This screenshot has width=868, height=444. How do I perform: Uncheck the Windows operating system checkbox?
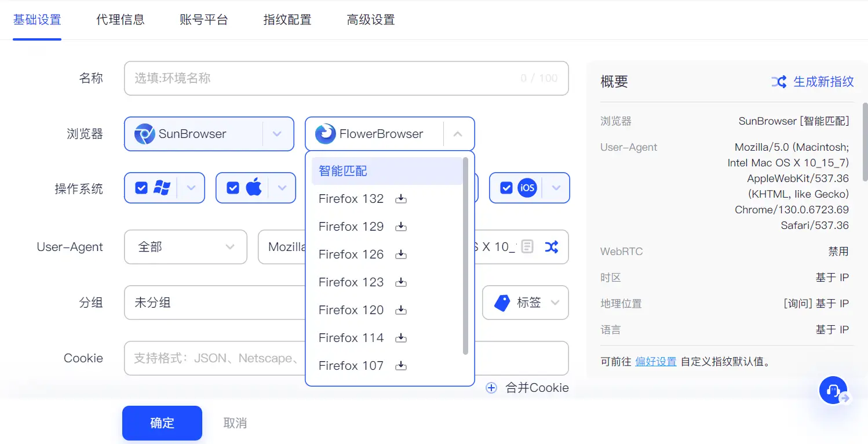tap(141, 188)
